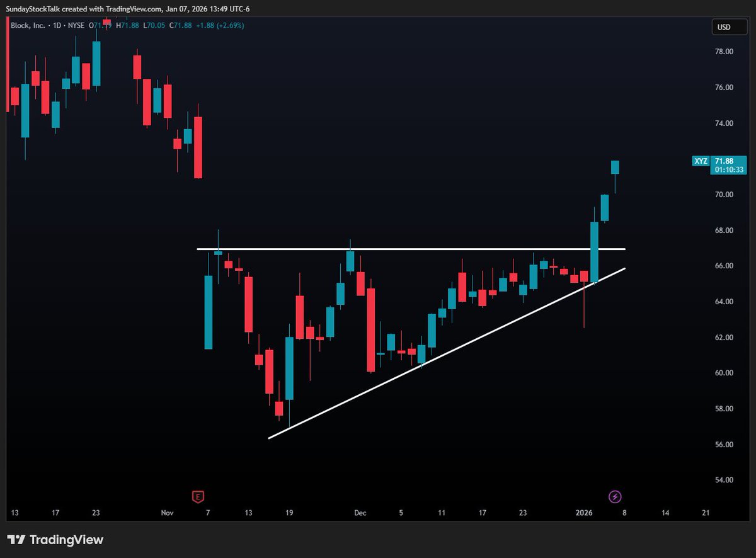Screen dimensions: 756x558
Task: Click the purple lightning bolt event marker
Action: 615,497
